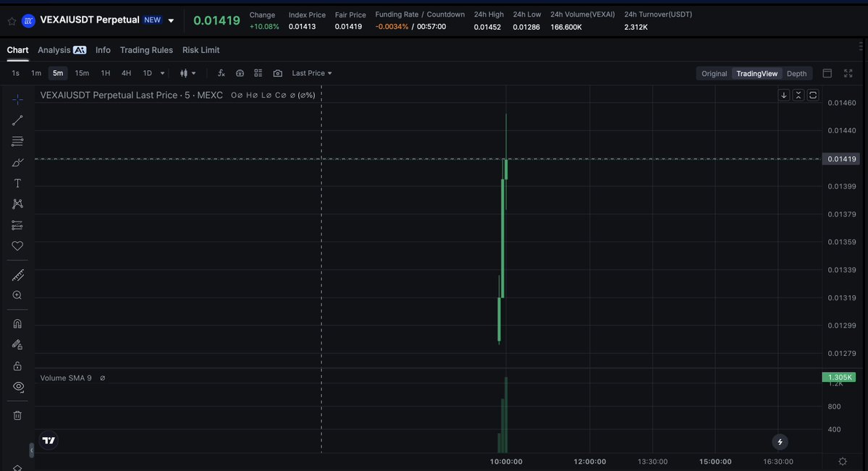Select the 1H timeframe
The image size is (868, 471).
coord(105,73)
